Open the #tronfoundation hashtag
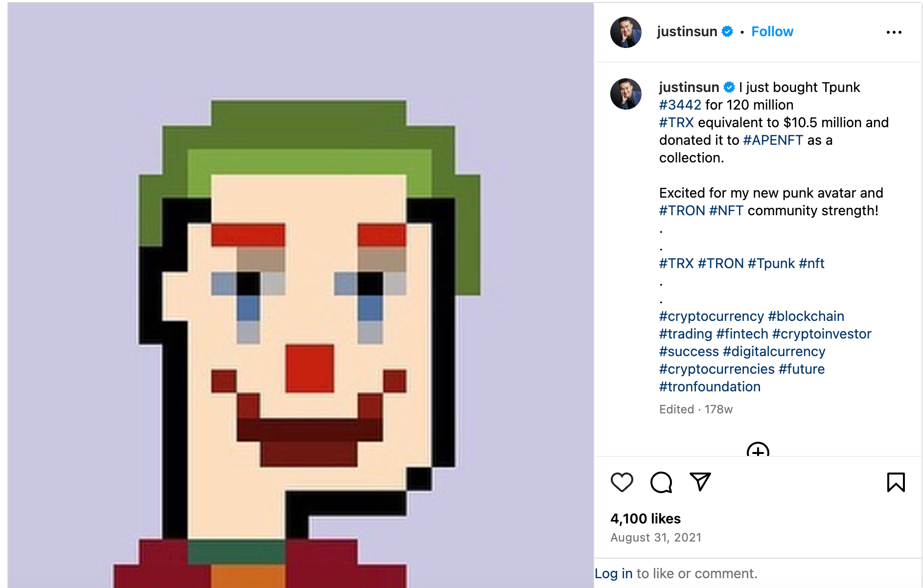The width and height of the screenshot is (923, 588). [x=710, y=387]
